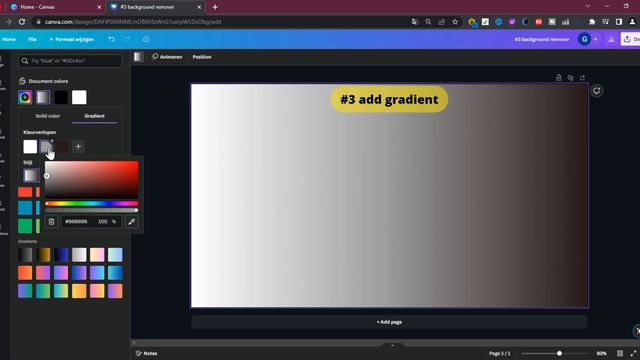The height and width of the screenshot is (360, 640).
Task: Open the browser side panel icon
Action: point(619,22)
